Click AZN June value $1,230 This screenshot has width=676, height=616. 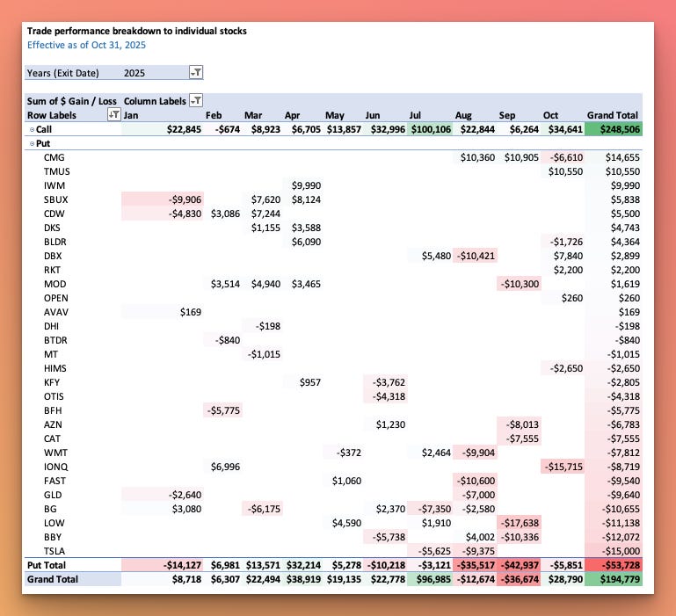click(390, 424)
